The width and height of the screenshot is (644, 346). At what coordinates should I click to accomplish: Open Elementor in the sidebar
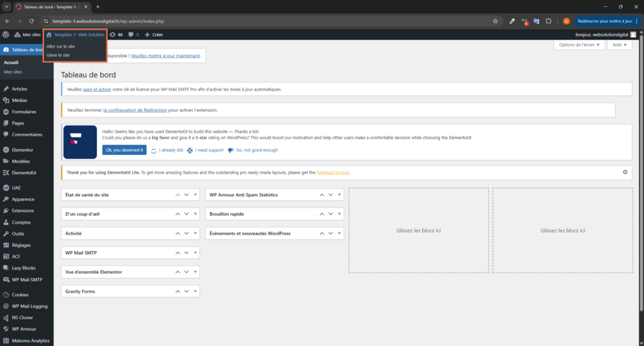pyautogui.click(x=22, y=150)
